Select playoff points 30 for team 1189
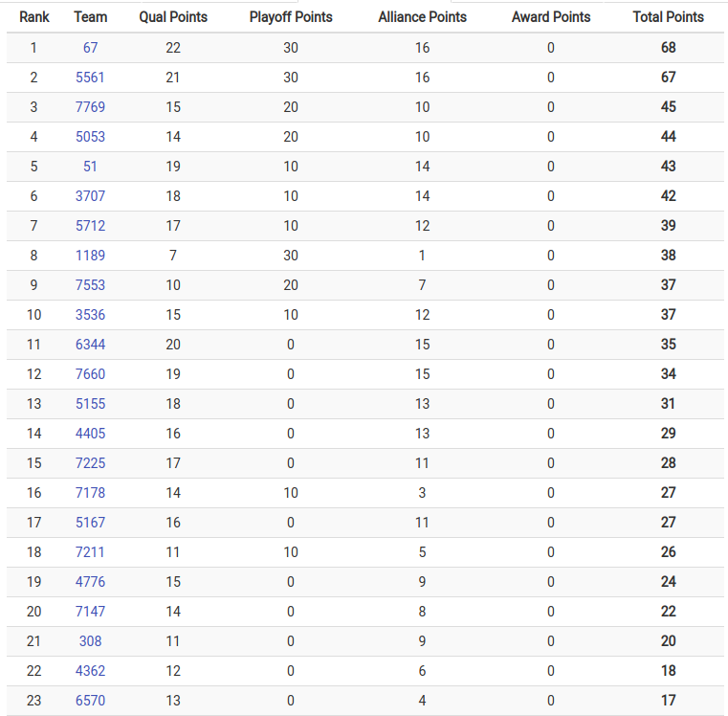This screenshot has width=728, height=716. 291,255
